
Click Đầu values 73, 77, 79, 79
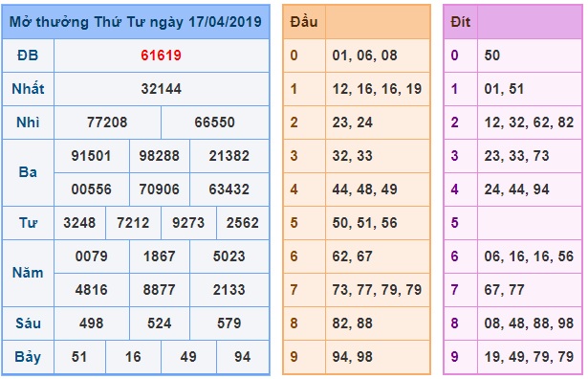point(377,290)
